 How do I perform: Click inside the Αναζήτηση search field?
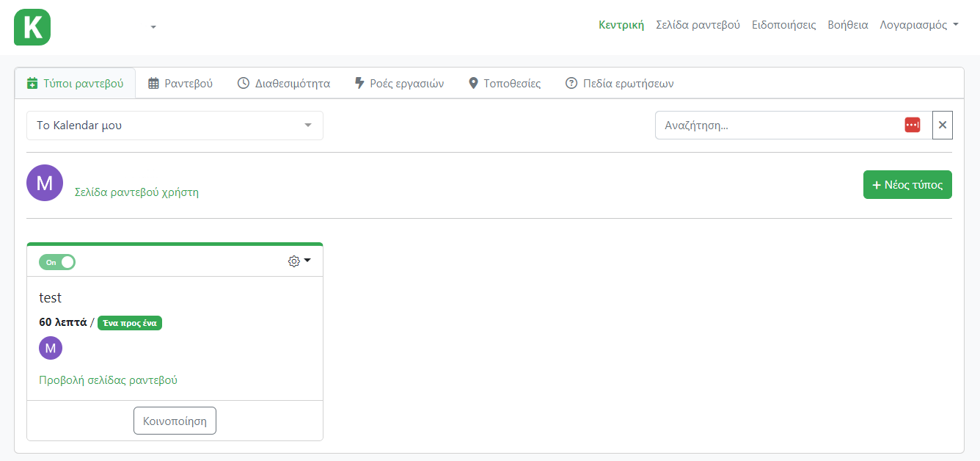778,124
